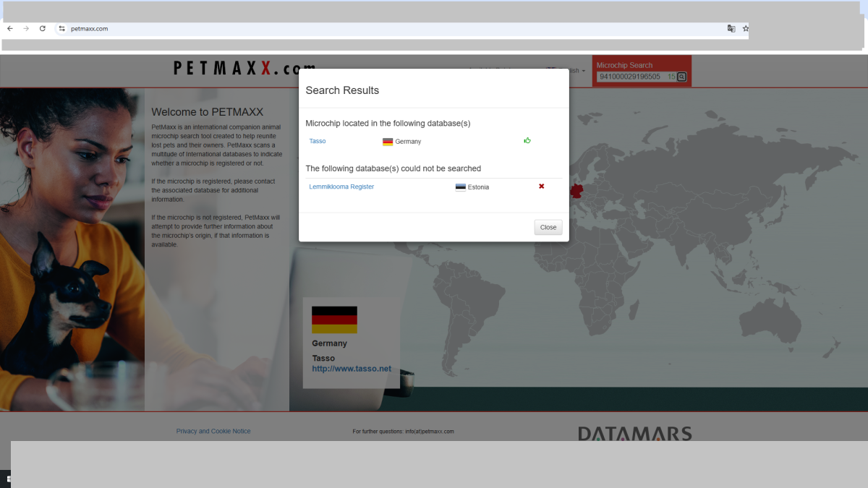
Task: Open the Lemmiklooma Register link
Action: 341,187
